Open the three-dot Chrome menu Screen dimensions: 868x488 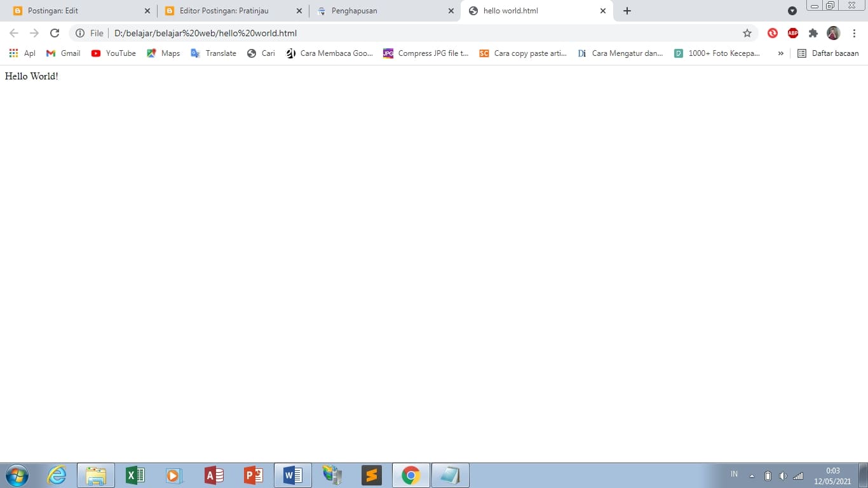point(854,33)
